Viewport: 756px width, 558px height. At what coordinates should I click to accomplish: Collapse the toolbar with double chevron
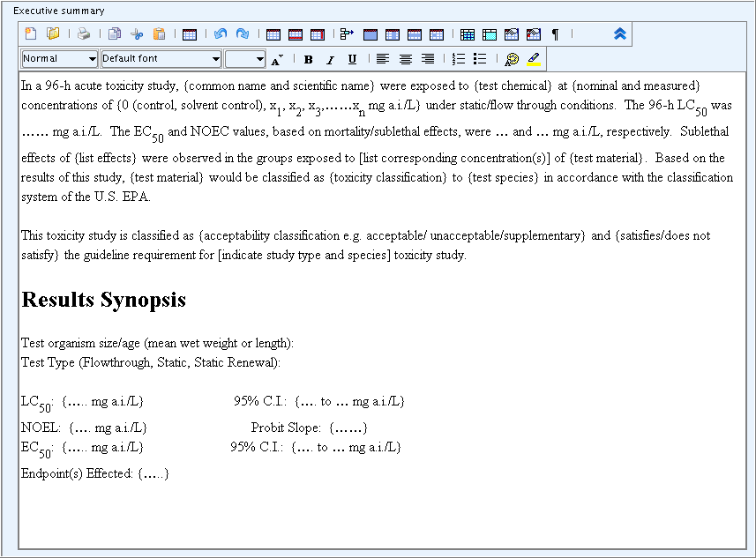coord(620,33)
